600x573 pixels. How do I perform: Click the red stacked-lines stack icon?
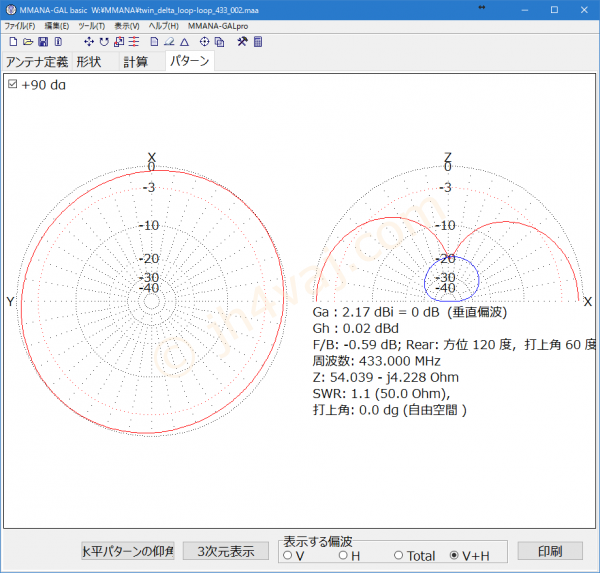[x=134, y=42]
